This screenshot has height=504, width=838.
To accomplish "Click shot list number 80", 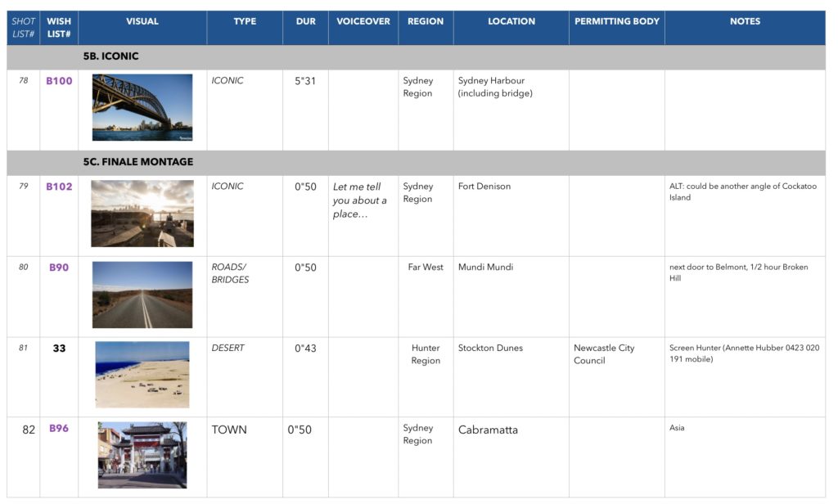I will coord(24,267).
